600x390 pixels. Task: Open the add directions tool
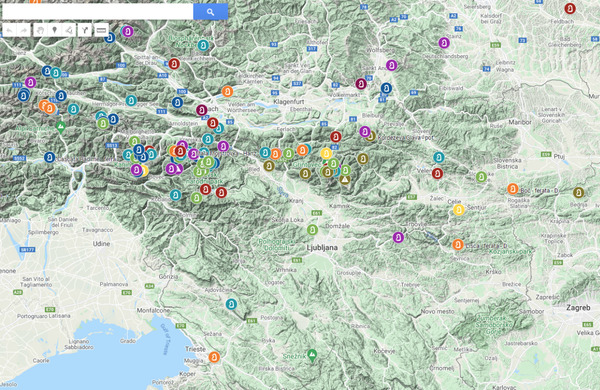(85, 30)
